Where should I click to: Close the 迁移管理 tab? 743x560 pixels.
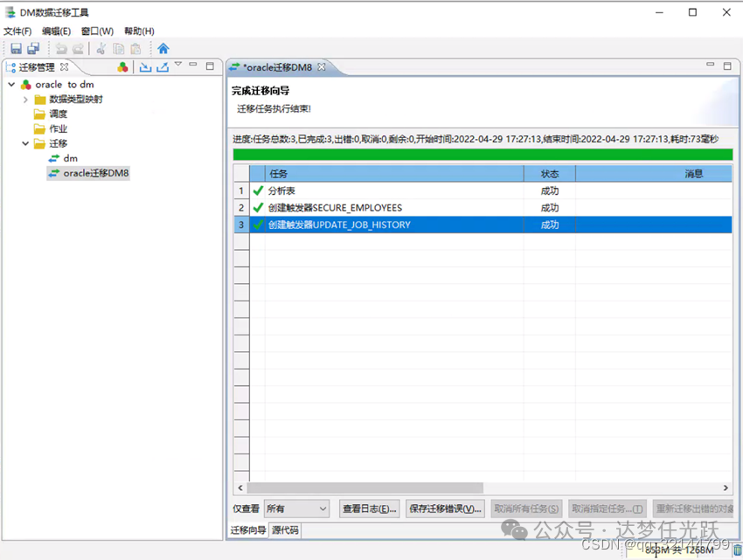tap(65, 66)
